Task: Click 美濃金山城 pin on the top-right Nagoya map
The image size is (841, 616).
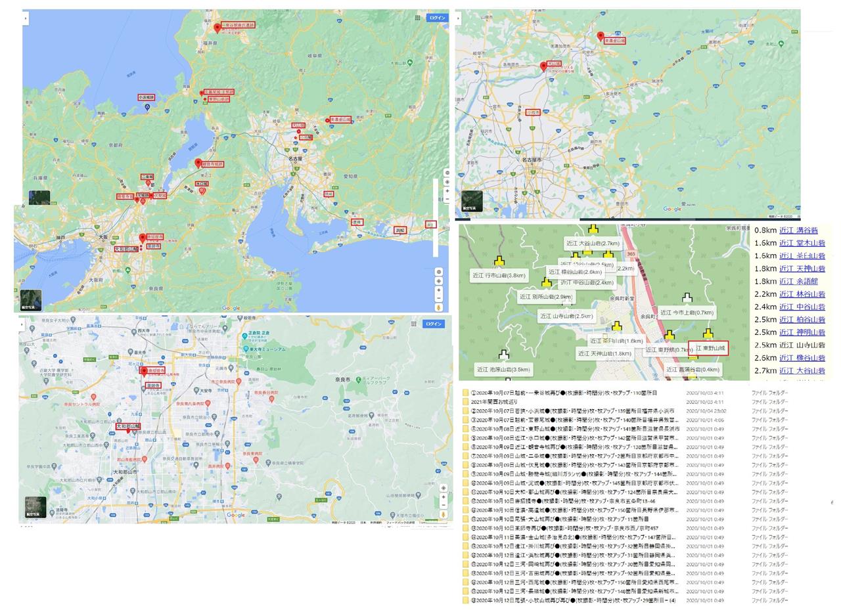Action: point(600,37)
